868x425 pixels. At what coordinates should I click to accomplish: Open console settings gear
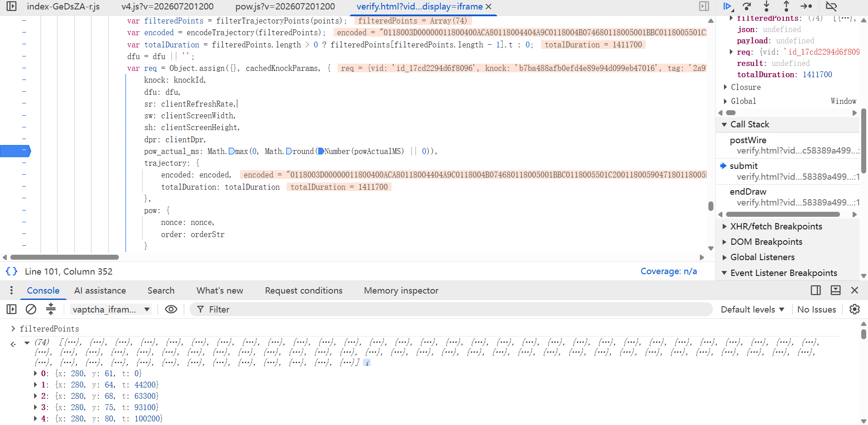[x=854, y=309]
